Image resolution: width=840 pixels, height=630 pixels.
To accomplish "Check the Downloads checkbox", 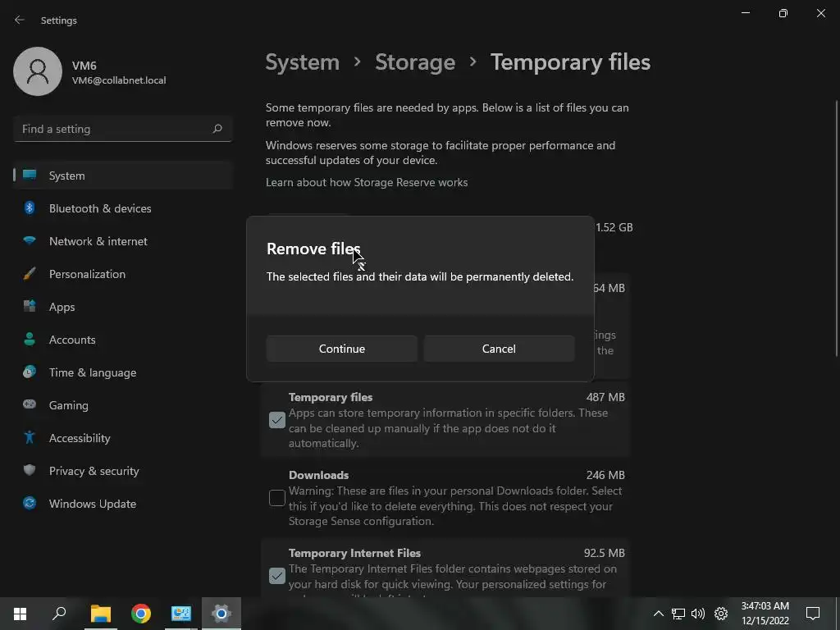I will 277,498.
